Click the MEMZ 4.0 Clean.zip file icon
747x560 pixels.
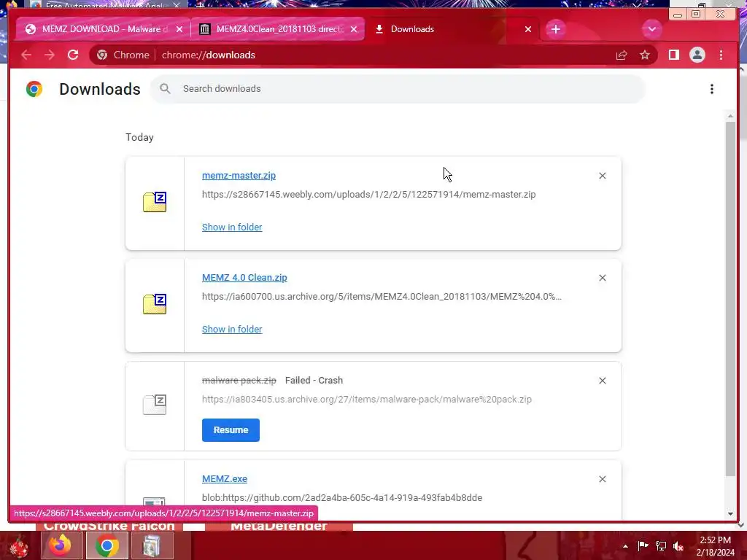coord(155,304)
